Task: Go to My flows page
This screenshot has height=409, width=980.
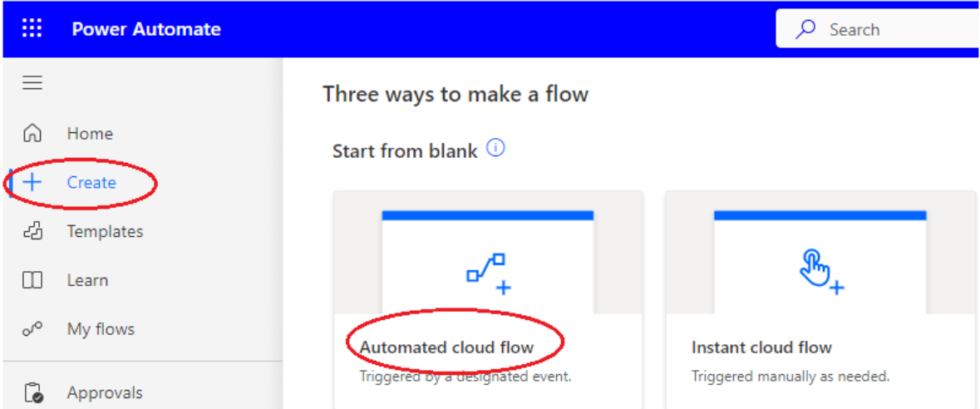Action: [101, 329]
